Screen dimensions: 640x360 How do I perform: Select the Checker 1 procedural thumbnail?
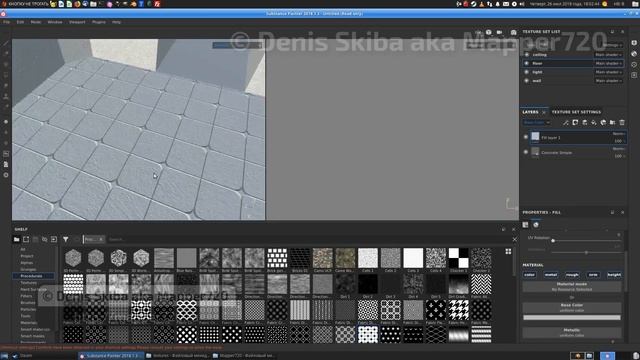point(458,258)
